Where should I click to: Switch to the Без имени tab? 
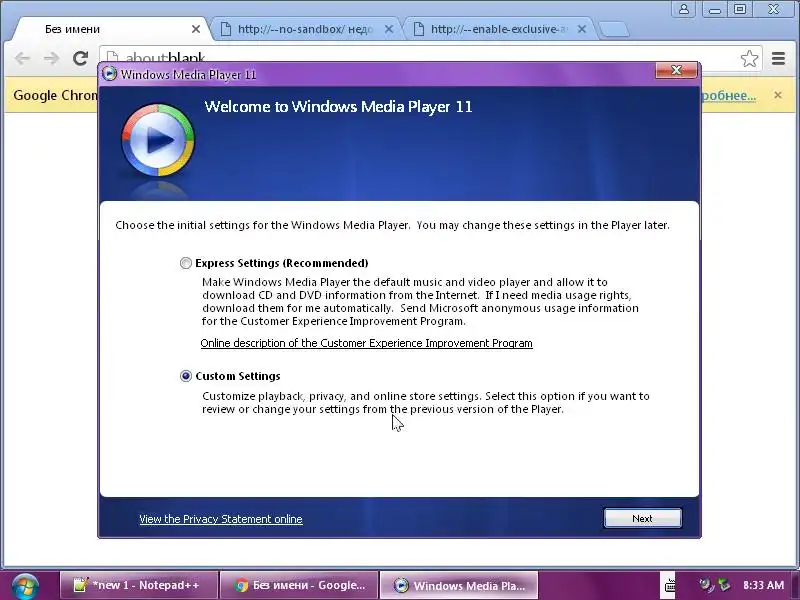point(110,29)
